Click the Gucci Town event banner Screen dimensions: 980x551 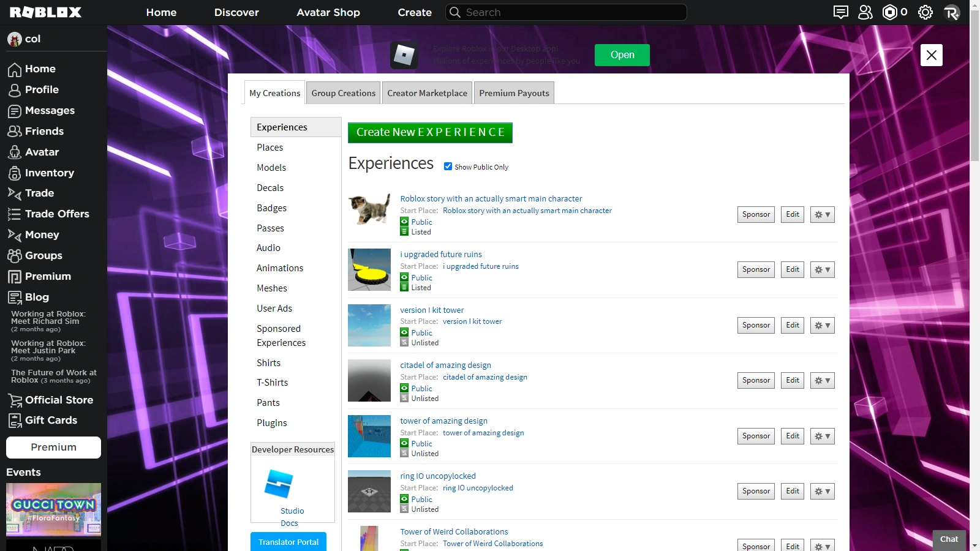coord(53,510)
